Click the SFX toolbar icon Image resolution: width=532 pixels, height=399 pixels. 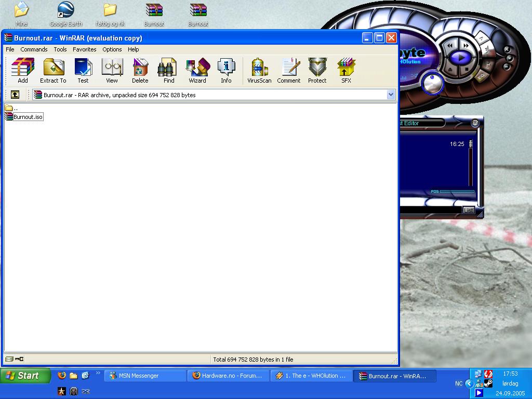point(346,71)
